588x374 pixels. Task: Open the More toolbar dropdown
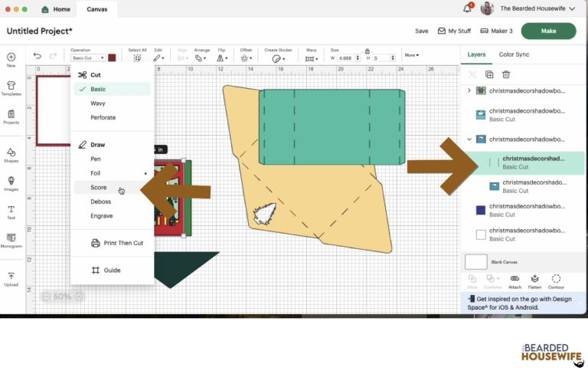coord(411,55)
